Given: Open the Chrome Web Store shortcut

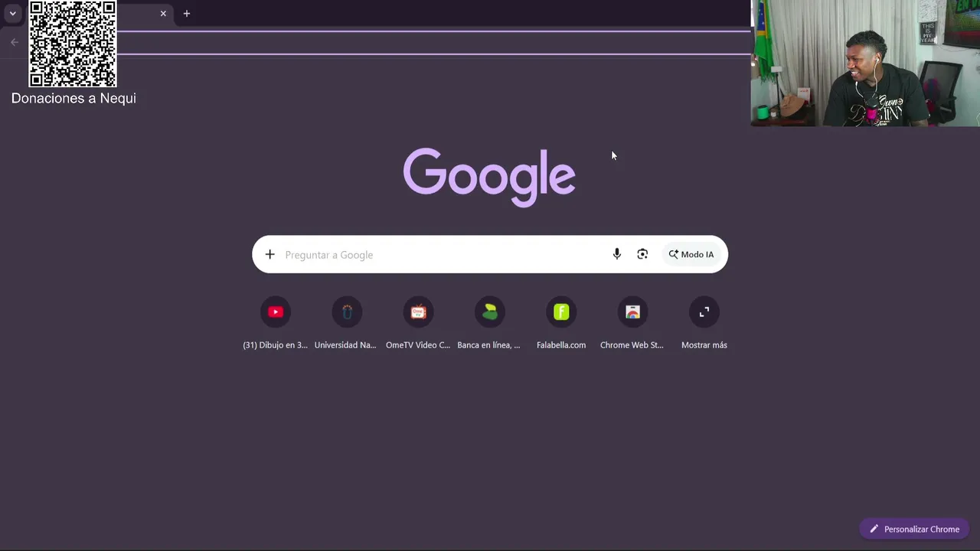Looking at the screenshot, I should point(632,322).
